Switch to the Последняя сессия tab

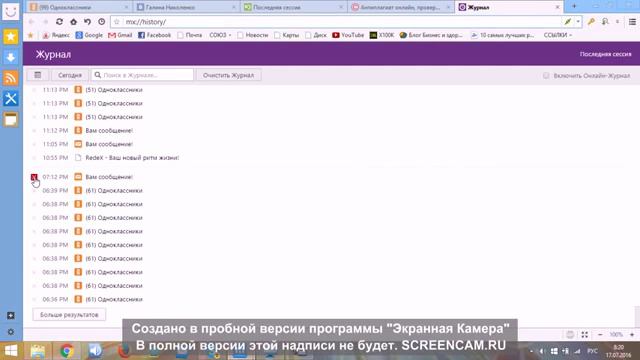pos(294,7)
